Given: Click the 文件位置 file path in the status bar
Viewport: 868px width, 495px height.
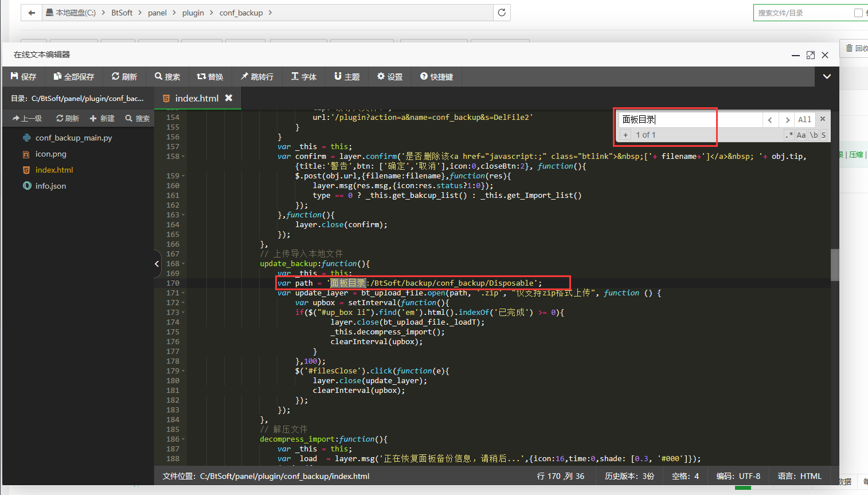Looking at the screenshot, I should [x=266, y=476].
